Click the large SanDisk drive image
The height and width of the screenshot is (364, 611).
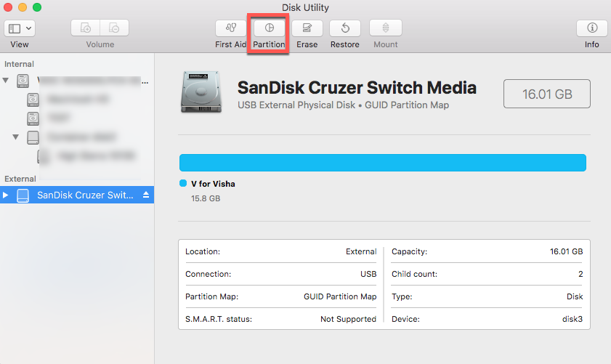(201, 92)
